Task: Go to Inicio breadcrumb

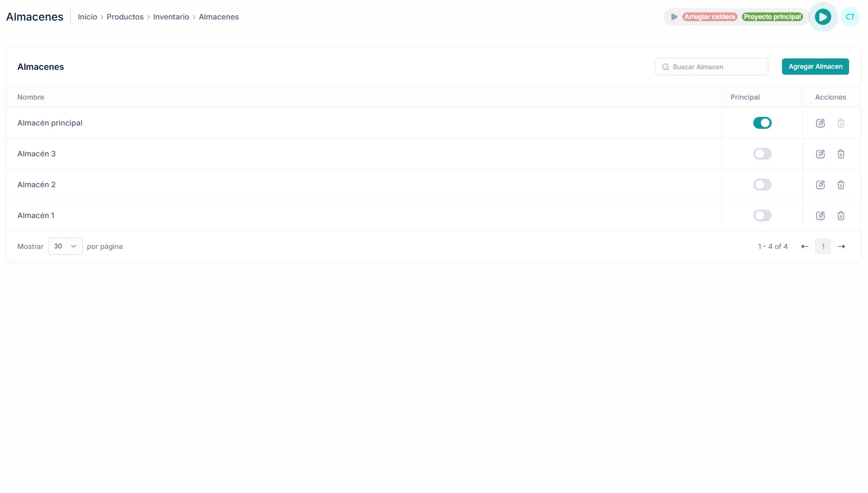Action: [87, 17]
